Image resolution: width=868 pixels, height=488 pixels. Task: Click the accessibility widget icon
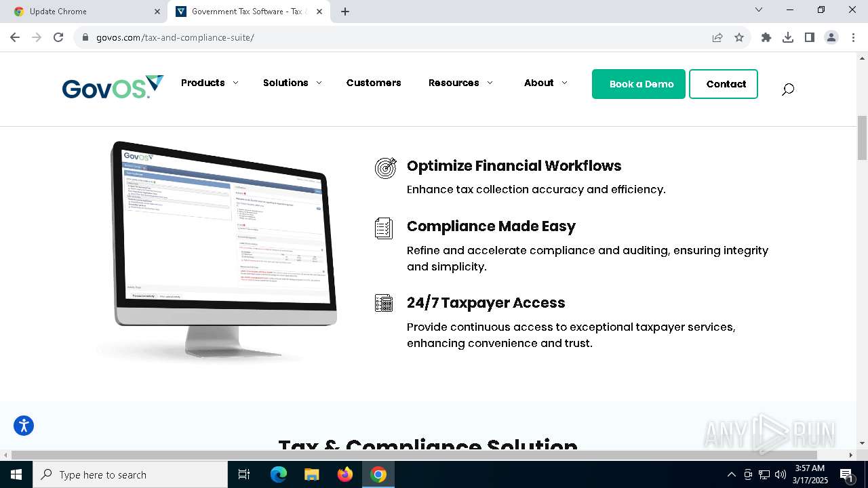click(x=24, y=426)
